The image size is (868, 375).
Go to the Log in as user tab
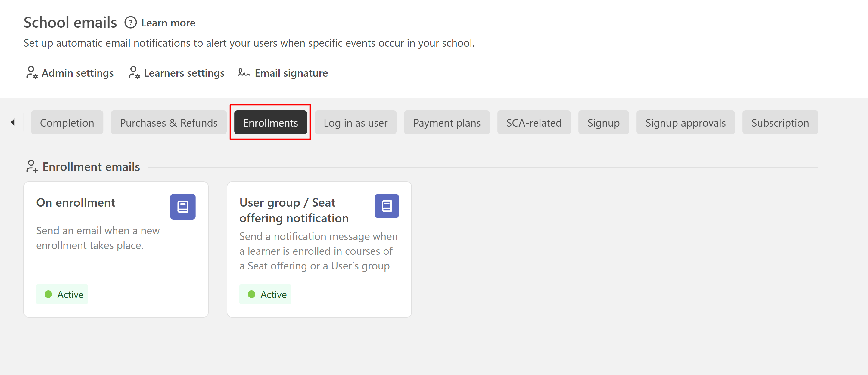356,122
